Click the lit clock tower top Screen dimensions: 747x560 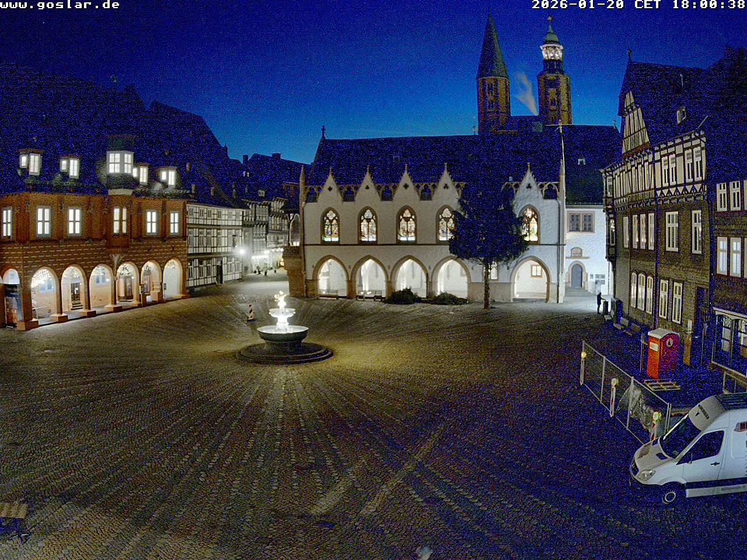(x=551, y=51)
